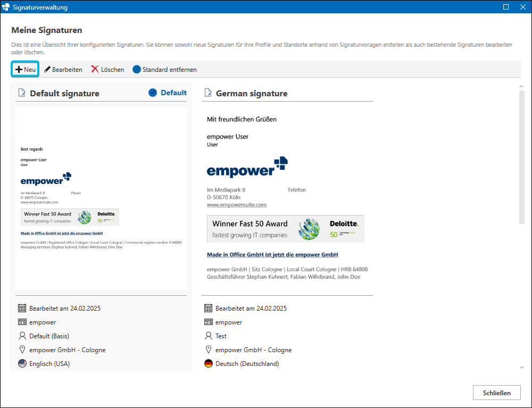This screenshot has height=408, width=532.
Task: Click Deutsch (Deutschland) language label
Action: coord(247,363)
